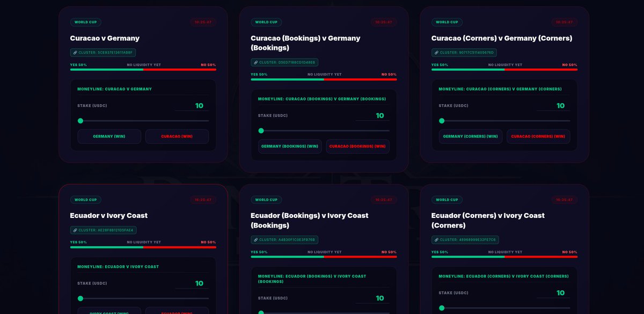The width and height of the screenshot is (644, 314).
Task: Click "NO 50%" in Curacao v Germany card
Action: [208, 65]
